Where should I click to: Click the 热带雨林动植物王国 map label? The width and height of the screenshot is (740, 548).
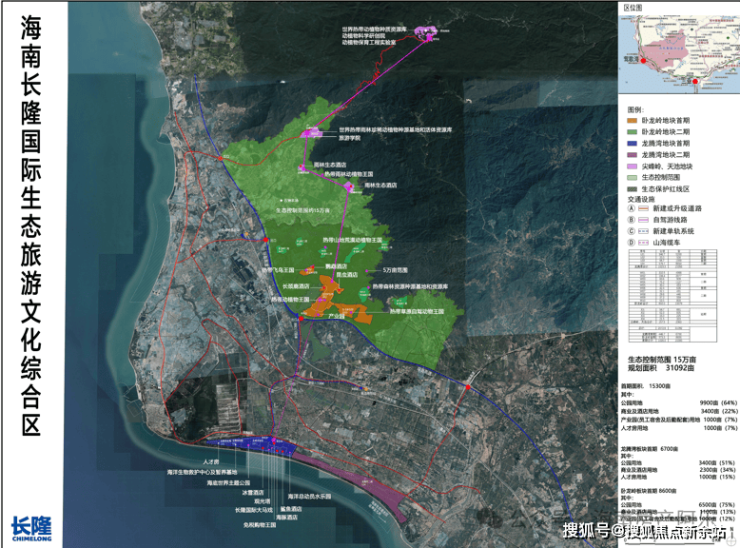coord(348,174)
